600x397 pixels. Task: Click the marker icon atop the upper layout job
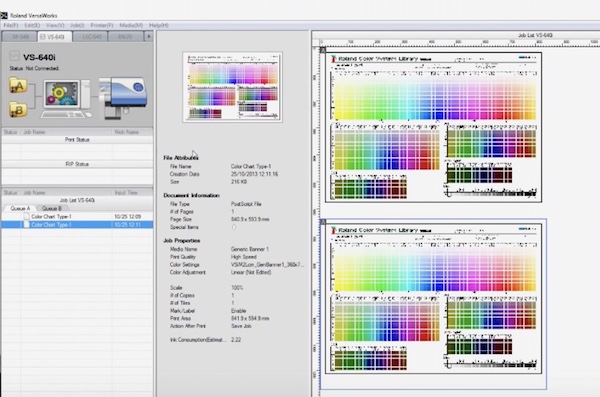[x=323, y=50]
